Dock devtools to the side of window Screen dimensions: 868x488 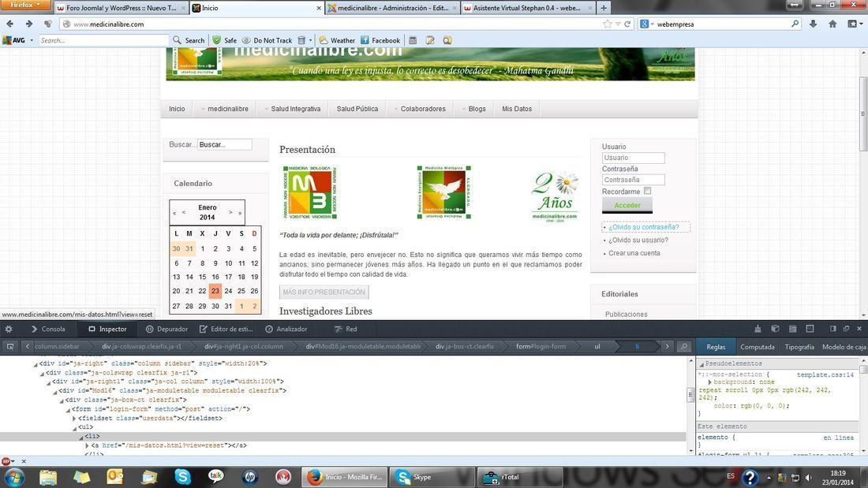833,329
